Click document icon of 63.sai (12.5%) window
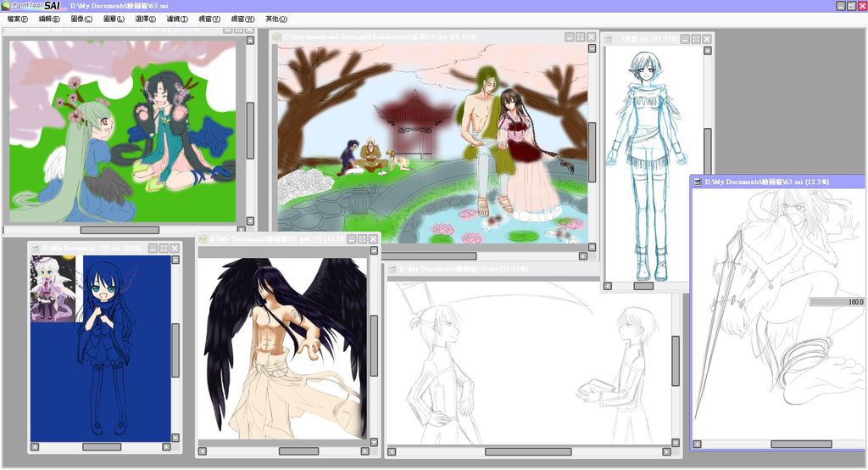 tap(698, 182)
